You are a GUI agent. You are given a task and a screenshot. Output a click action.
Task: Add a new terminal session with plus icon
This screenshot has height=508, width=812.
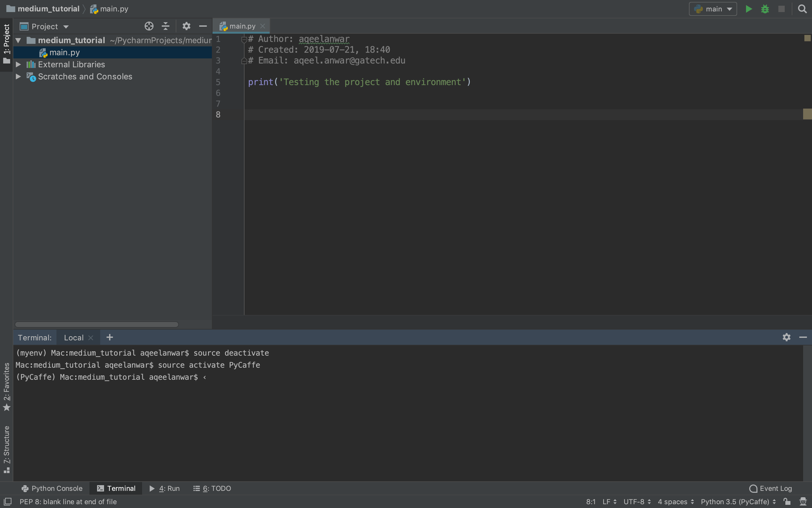coord(110,337)
